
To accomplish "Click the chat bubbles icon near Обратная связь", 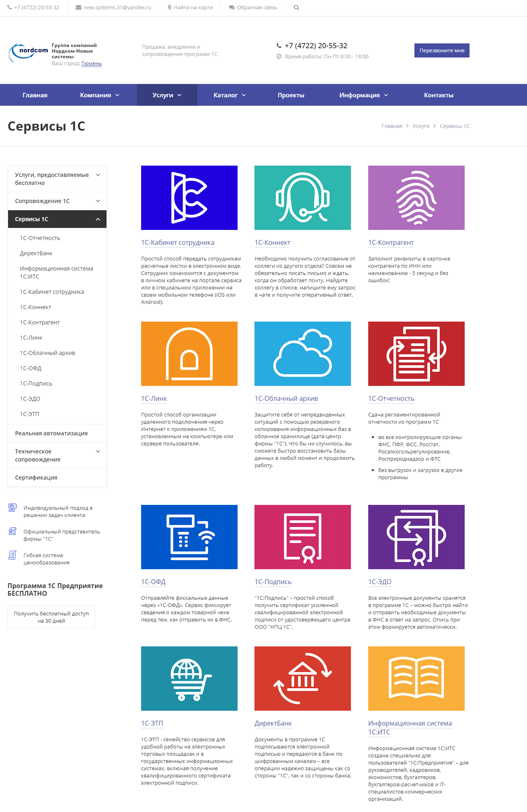I will (x=232, y=7).
